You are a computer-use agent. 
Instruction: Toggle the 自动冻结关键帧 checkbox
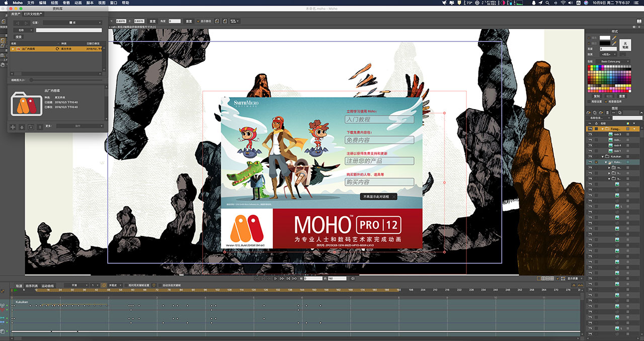pos(160,285)
